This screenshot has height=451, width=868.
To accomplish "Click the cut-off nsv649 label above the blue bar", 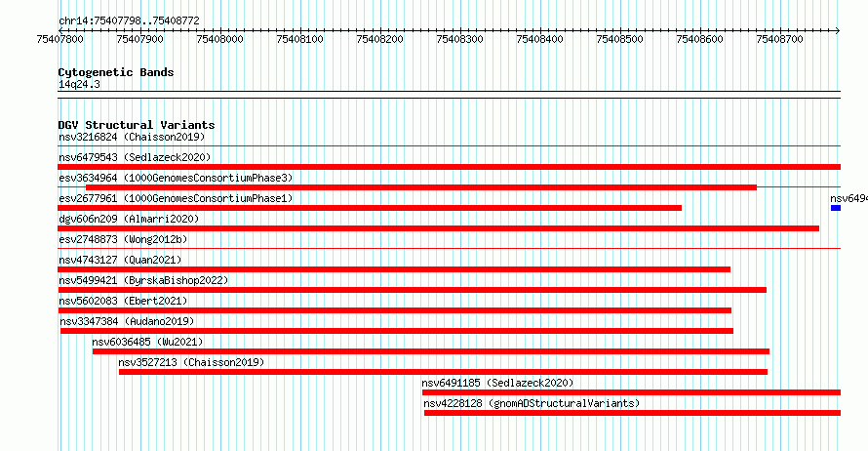I will (x=848, y=198).
